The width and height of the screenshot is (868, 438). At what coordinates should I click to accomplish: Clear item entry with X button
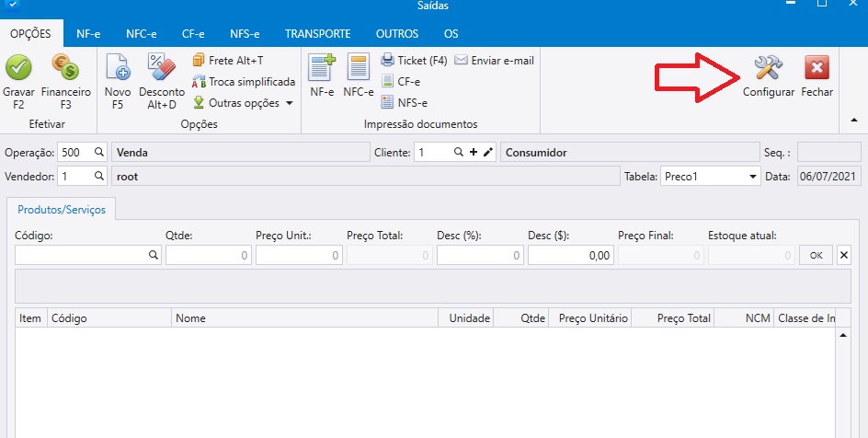[844, 255]
